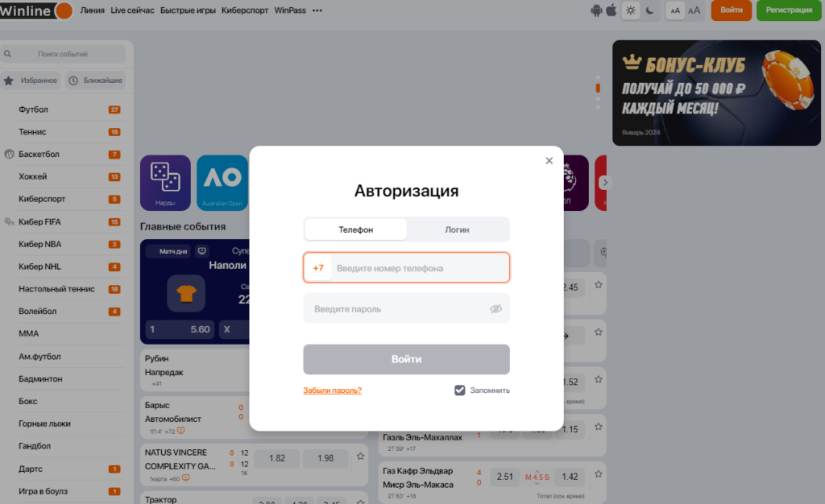The height and width of the screenshot is (504, 825).
Task: Switch to light theme sun icon
Action: [630, 10]
